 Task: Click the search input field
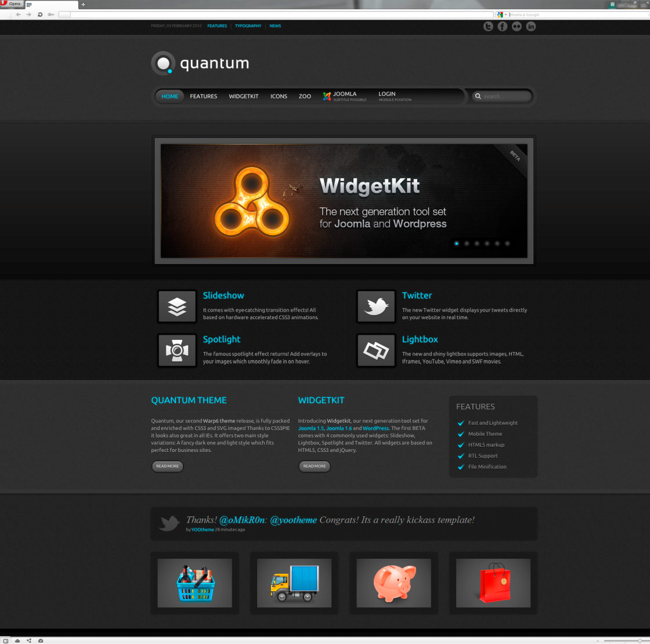[x=504, y=96]
